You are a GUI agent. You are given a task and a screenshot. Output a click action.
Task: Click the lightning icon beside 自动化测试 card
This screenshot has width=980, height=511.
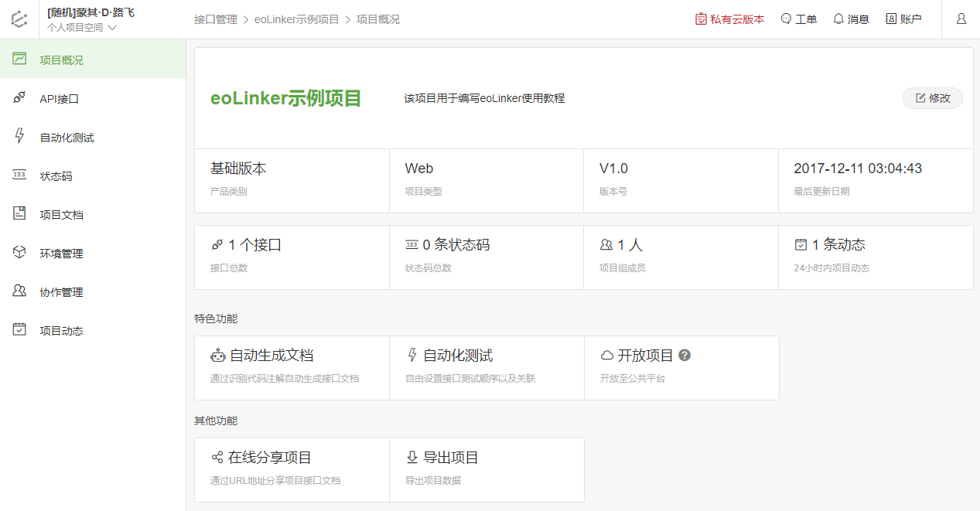coord(412,356)
